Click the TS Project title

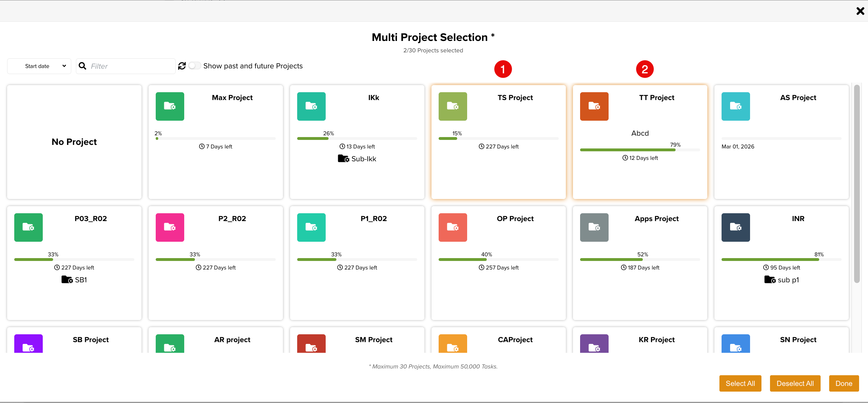click(515, 98)
